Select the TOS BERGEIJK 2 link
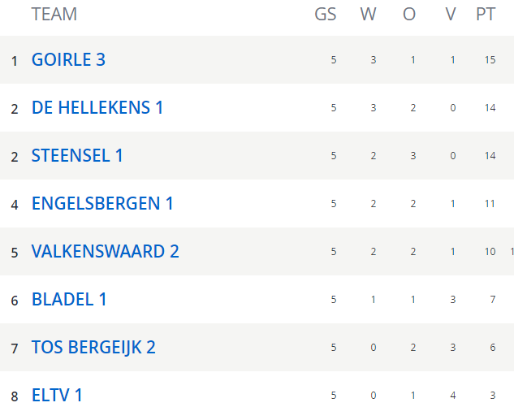The height and width of the screenshot is (420, 514). click(x=93, y=347)
